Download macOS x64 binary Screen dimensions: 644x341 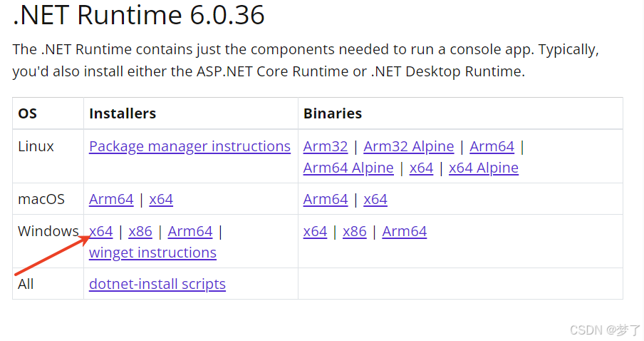pos(375,200)
